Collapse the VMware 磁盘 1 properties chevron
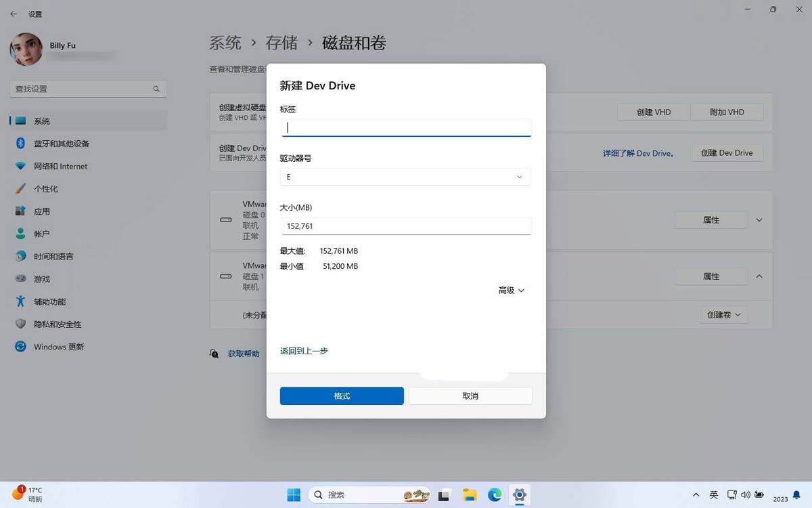The height and width of the screenshot is (508, 812). pyautogui.click(x=759, y=276)
